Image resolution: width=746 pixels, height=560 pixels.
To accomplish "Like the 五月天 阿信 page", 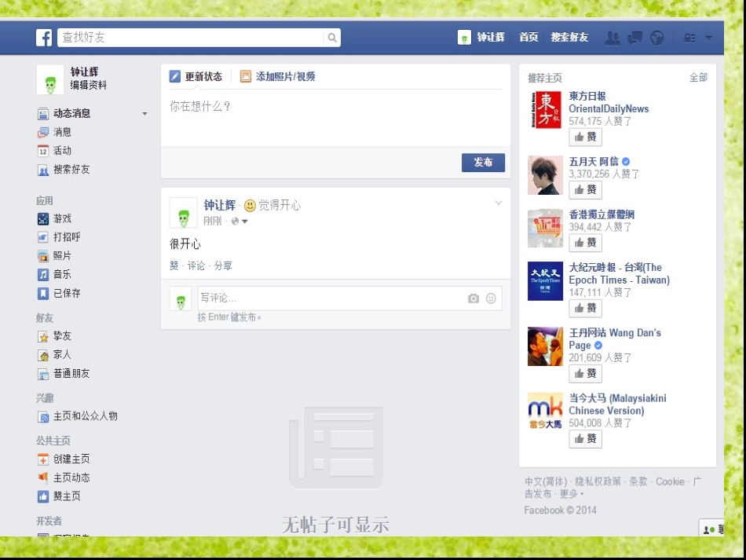I will click(x=585, y=190).
